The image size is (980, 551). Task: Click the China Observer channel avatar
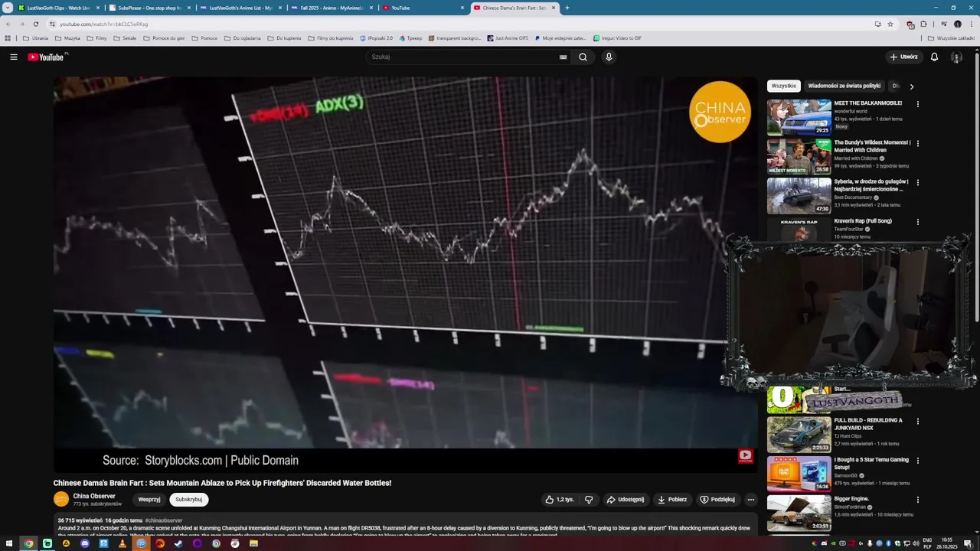pyautogui.click(x=61, y=499)
